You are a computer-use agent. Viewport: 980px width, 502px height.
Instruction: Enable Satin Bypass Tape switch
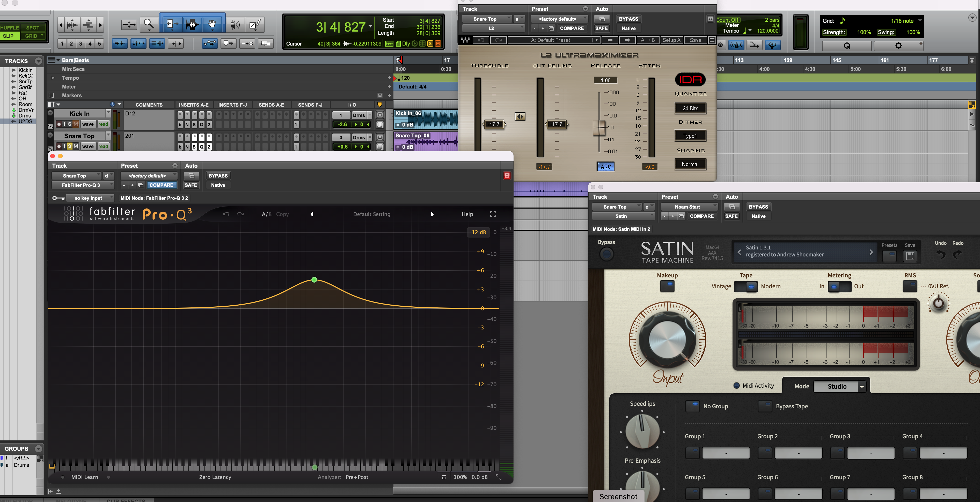[765, 406]
